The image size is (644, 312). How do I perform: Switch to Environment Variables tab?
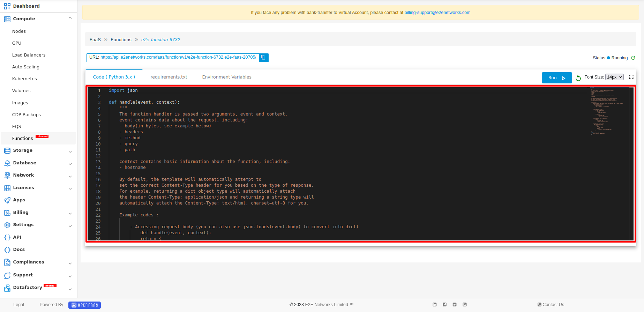point(227,77)
